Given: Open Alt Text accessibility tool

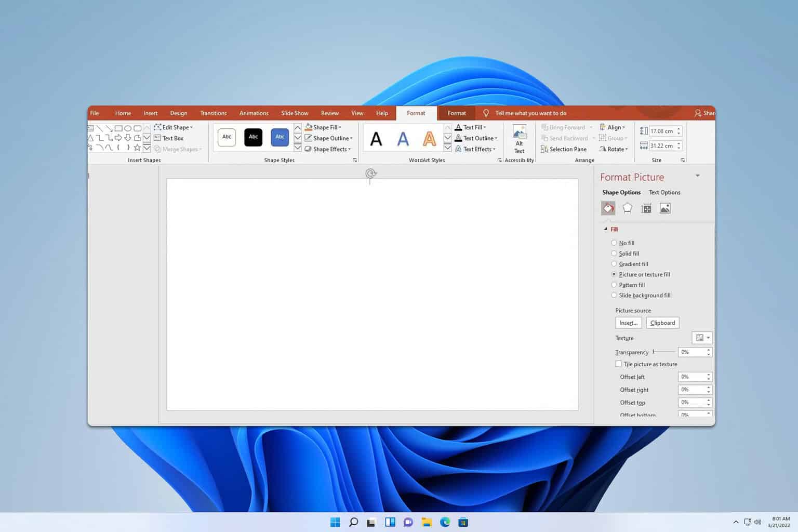Looking at the screenshot, I should (x=519, y=139).
